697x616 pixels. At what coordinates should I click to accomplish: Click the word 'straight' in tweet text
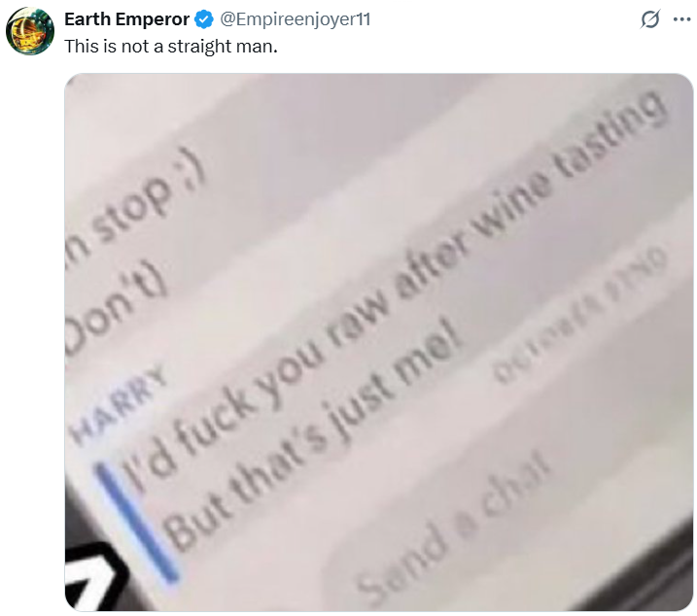193,47
